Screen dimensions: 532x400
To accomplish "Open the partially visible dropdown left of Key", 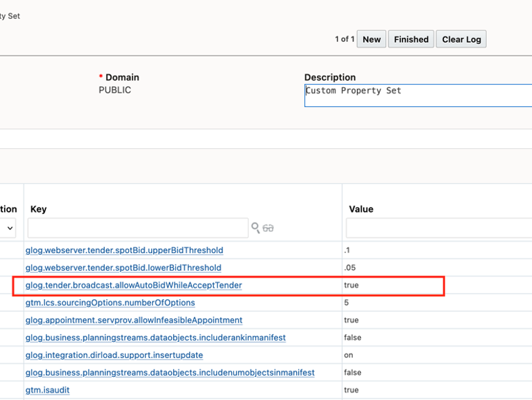I will click(x=9, y=228).
